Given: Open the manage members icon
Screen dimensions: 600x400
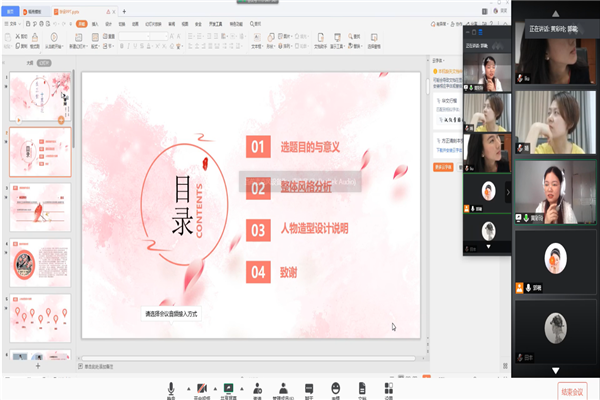Looking at the screenshot, I should coord(284,387).
